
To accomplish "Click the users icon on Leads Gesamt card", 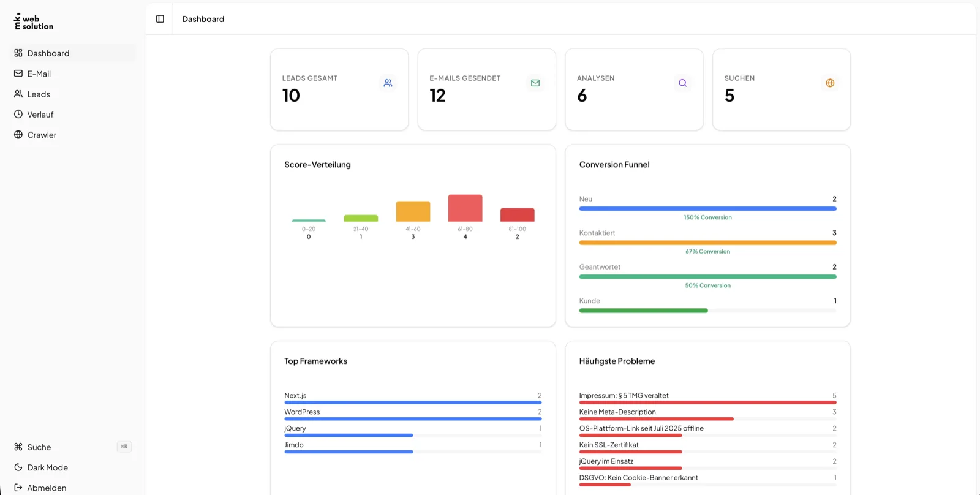I will pyautogui.click(x=388, y=83).
